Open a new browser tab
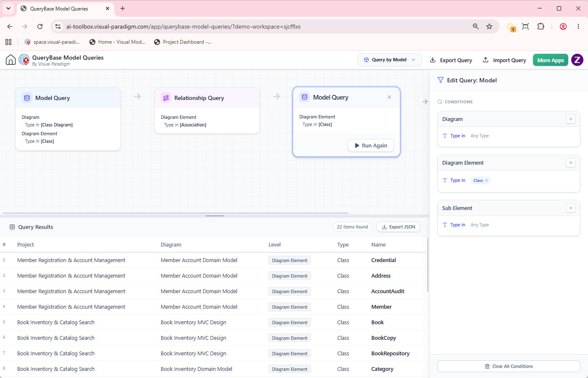588x378 pixels. (123, 8)
